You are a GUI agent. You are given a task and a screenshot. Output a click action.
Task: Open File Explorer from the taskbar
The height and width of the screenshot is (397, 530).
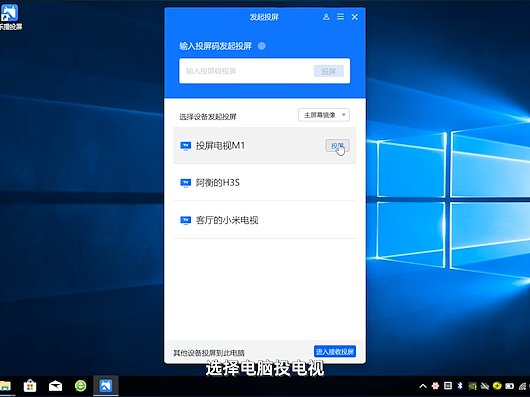[x=5, y=386]
